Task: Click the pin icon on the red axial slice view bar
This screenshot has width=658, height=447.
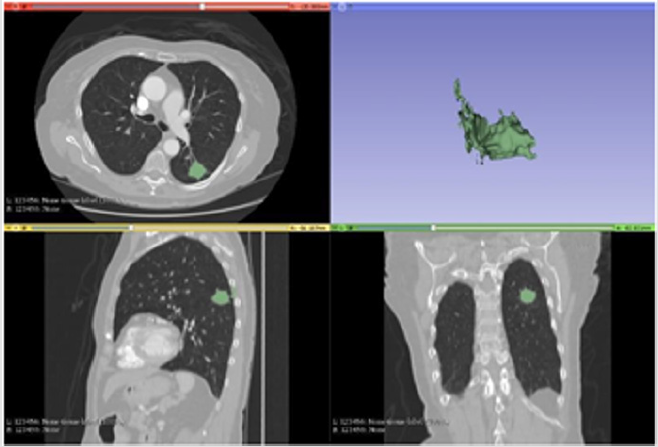Action: 9,7
